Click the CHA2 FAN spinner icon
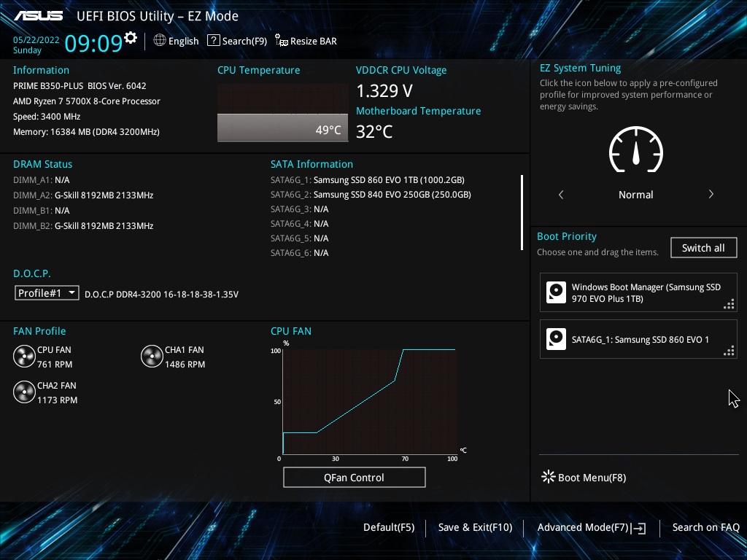747x560 pixels. tap(24, 392)
